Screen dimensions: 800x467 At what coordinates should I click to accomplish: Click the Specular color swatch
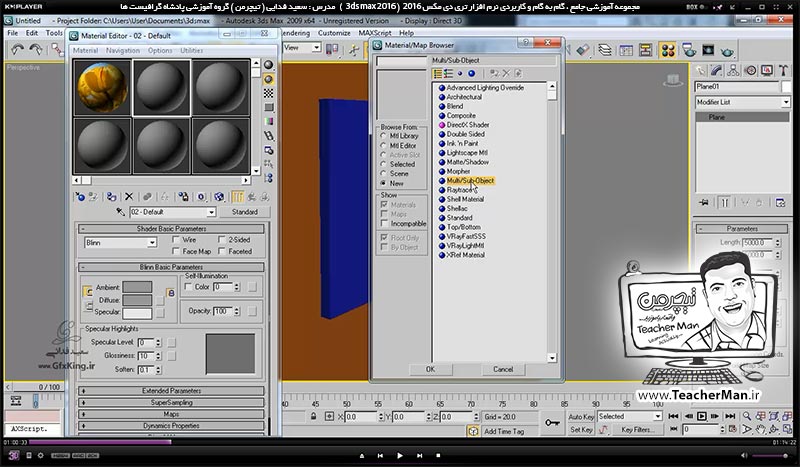(x=137, y=312)
